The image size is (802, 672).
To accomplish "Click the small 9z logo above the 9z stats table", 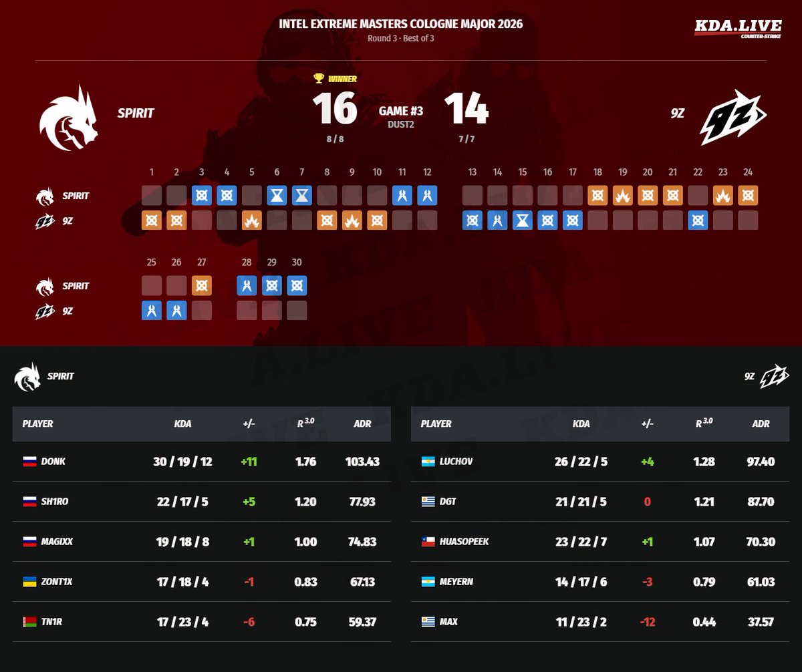I will click(x=775, y=377).
